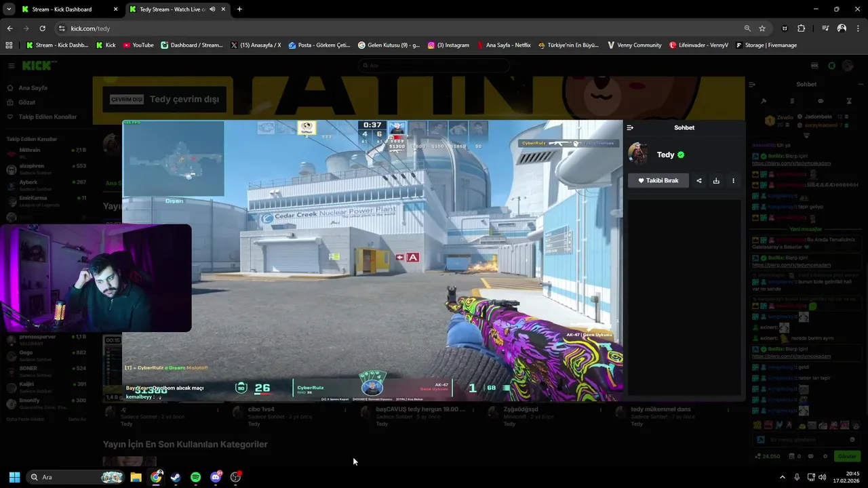Open the Windows Start button
Viewport: 868px width, 488px height.
14,477
